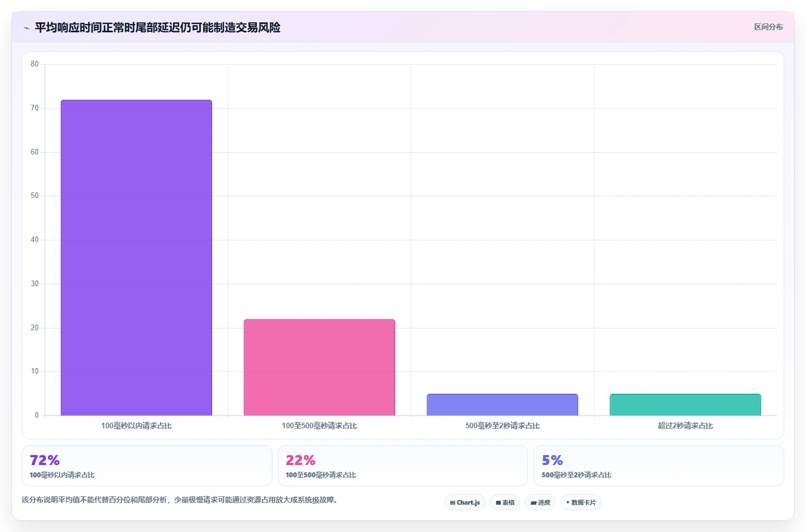Click the lightning icon beside the title
Viewport: 806px width, 532px height.
[26, 28]
